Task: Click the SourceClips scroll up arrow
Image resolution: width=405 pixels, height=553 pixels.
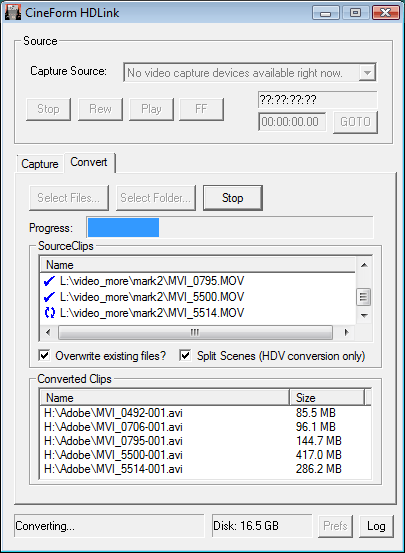Action: [x=364, y=265]
